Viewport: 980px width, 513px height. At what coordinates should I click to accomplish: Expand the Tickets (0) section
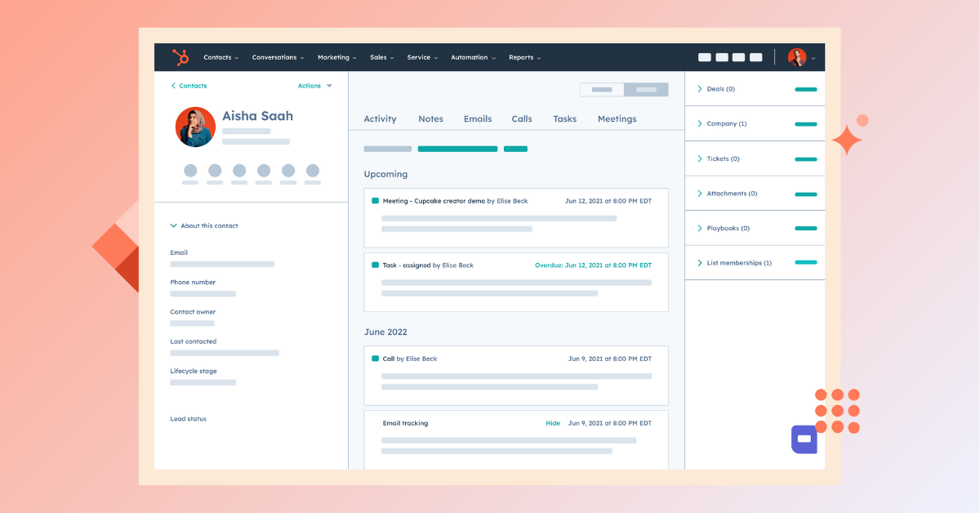700,158
